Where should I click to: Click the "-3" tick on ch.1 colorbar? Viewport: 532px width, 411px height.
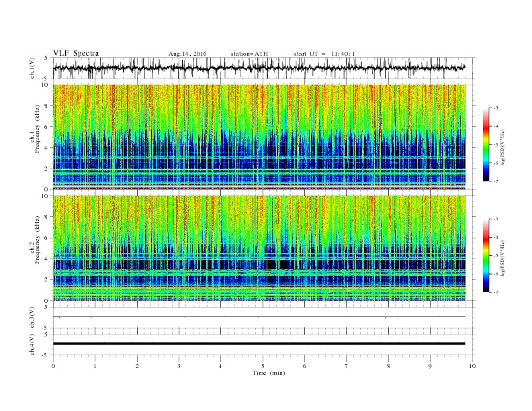click(496, 108)
